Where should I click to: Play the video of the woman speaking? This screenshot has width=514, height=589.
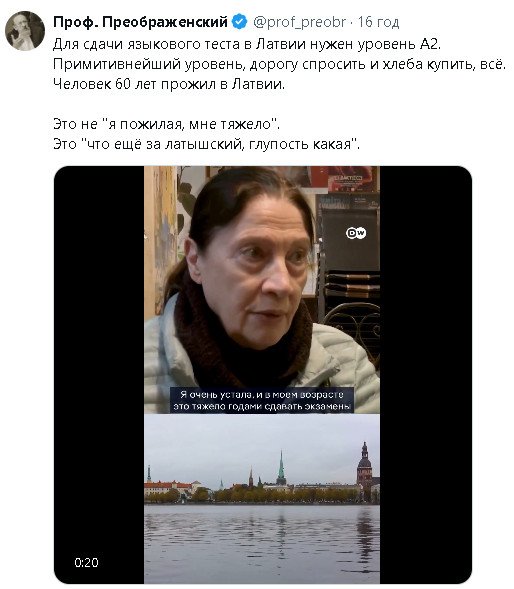(262, 290)
